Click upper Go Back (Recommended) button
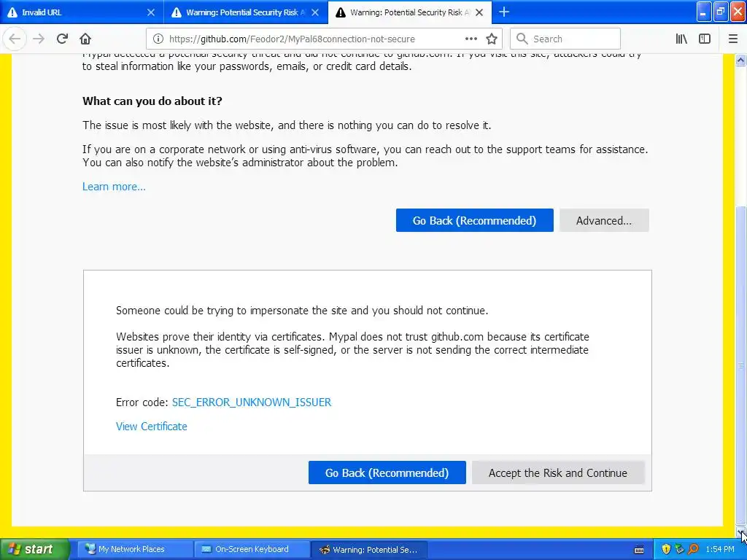This screenshot has height=560, width=747. click(x=474, y=220)
